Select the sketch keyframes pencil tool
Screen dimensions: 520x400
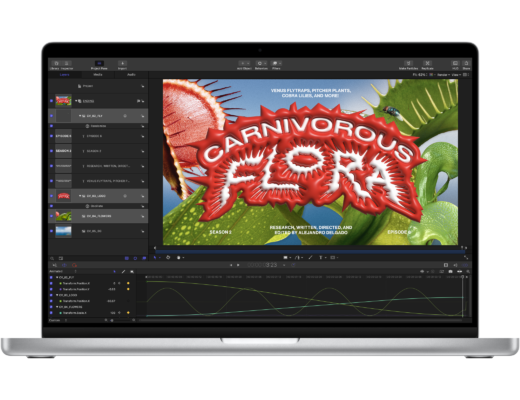tap(123, 272)
